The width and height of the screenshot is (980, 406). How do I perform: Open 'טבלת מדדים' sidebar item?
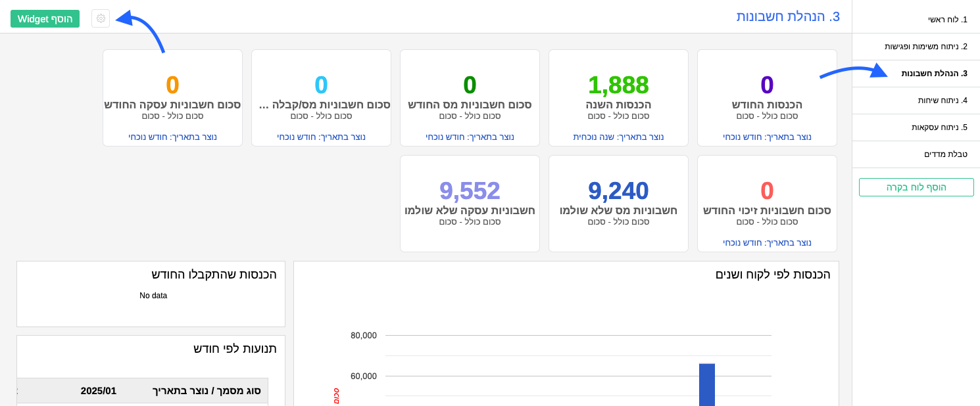[916, 154]
